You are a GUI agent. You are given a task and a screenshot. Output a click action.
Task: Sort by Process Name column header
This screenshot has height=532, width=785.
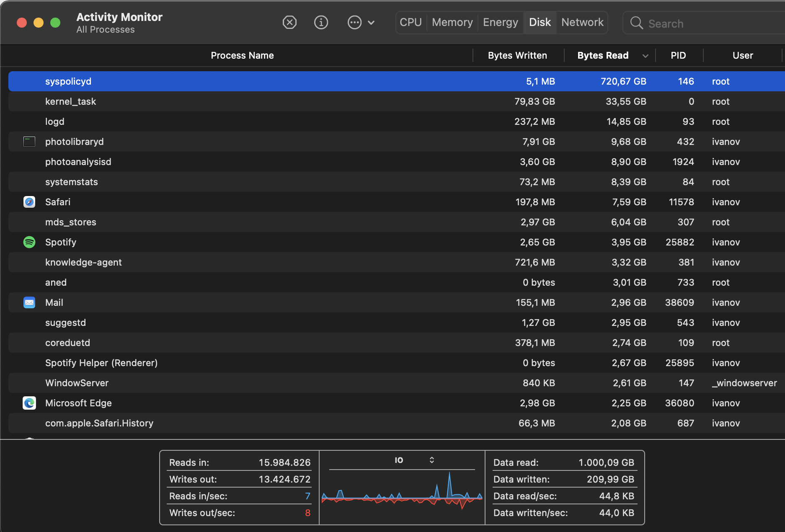click(x=242, y=55)
